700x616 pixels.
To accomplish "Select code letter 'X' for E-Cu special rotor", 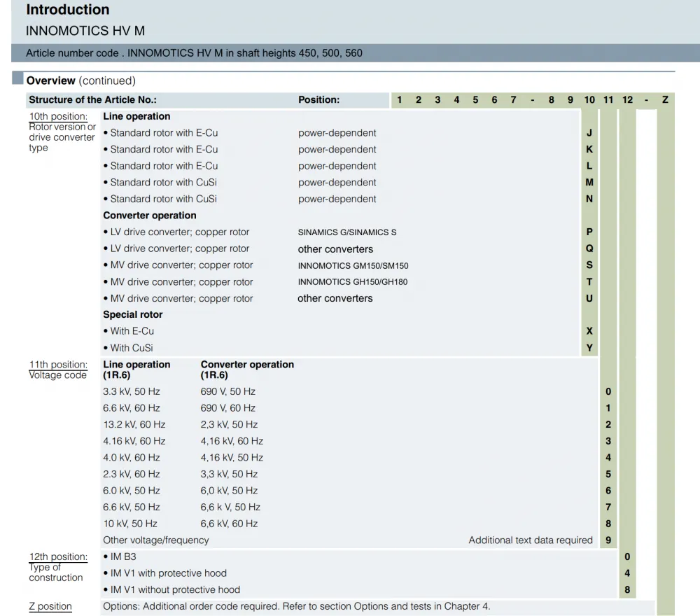I will (x=589, y=331).
